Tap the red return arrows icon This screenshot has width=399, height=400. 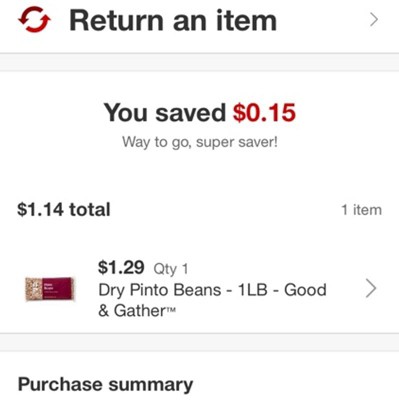pyautogui.click(x=34, y=21)
